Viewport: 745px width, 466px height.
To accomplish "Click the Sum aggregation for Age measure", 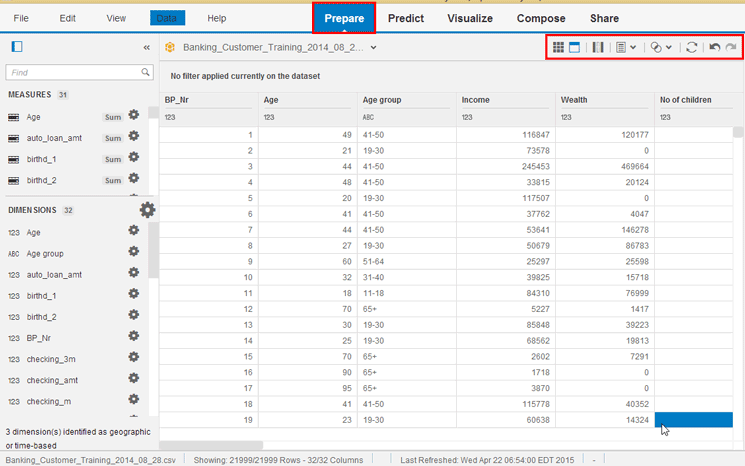I will coord(113,117).
